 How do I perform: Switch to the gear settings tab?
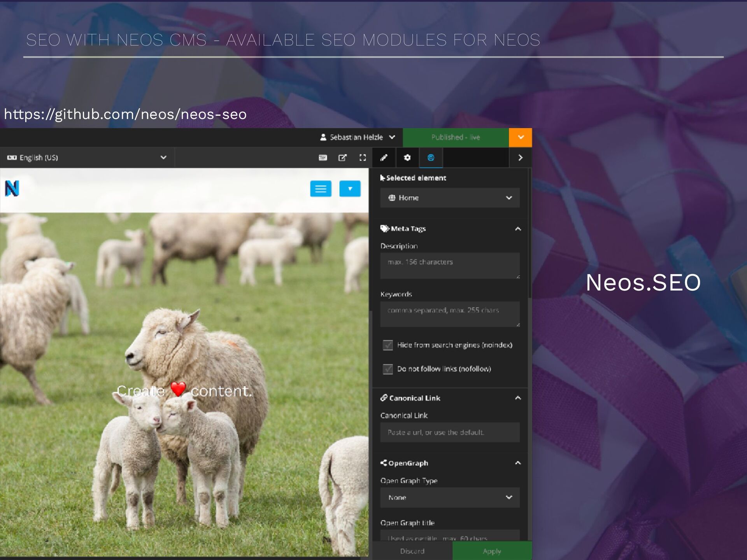(x=407, y=157)
